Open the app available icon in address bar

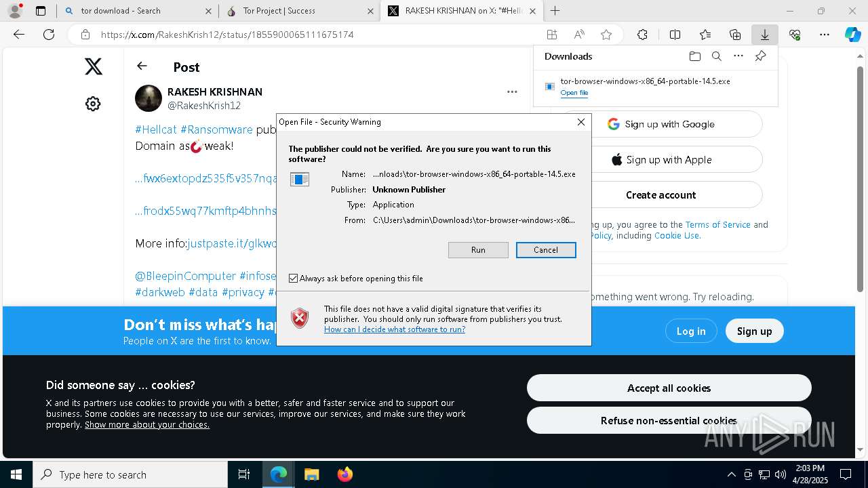[x=552, y=35]
